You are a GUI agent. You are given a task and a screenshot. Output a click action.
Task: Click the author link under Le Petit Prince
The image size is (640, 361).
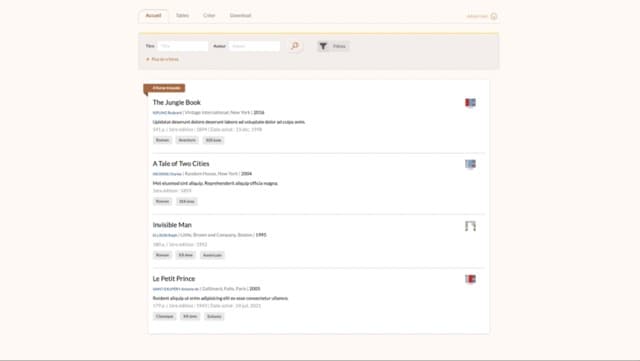coord(176,289)
